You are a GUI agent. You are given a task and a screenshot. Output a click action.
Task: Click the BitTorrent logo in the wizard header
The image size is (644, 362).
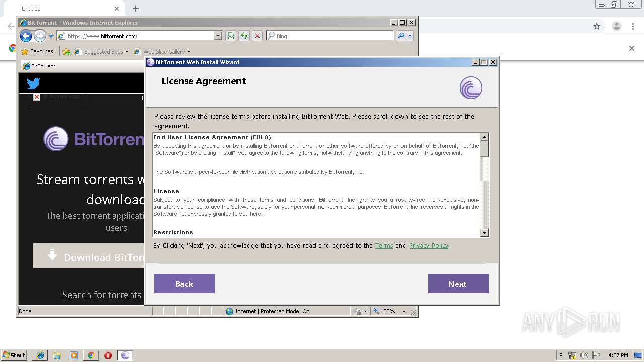(x=471, y=87)
